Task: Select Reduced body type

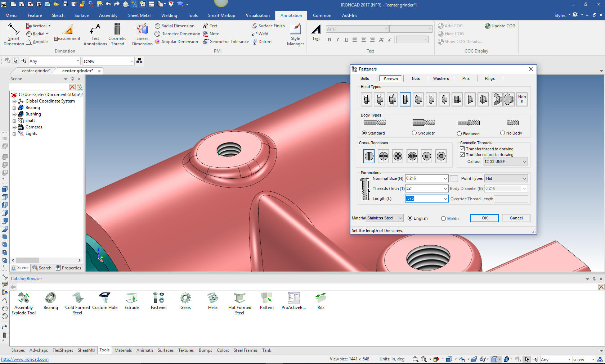Action: pyautogui.click(x=468, y=134)
